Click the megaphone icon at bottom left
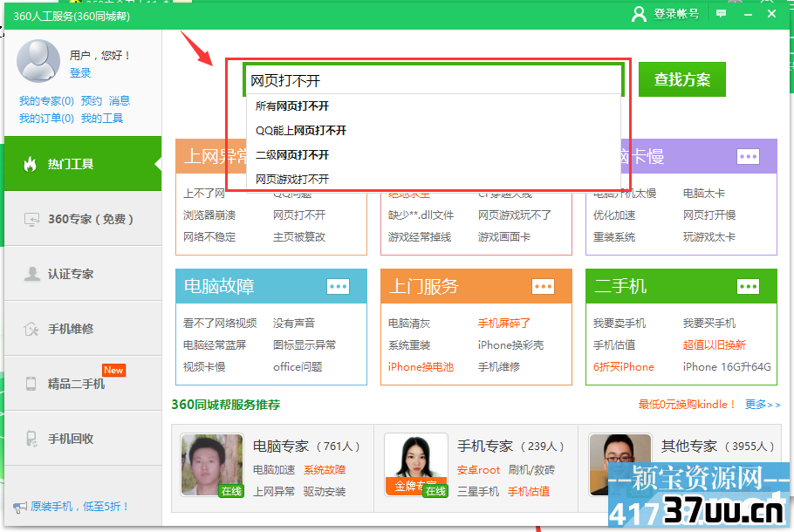The image size is (794, 532). tap(20, 507)
